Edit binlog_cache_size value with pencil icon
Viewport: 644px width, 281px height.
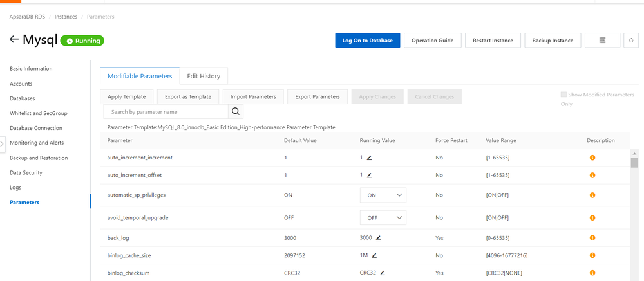coord(374,255)
